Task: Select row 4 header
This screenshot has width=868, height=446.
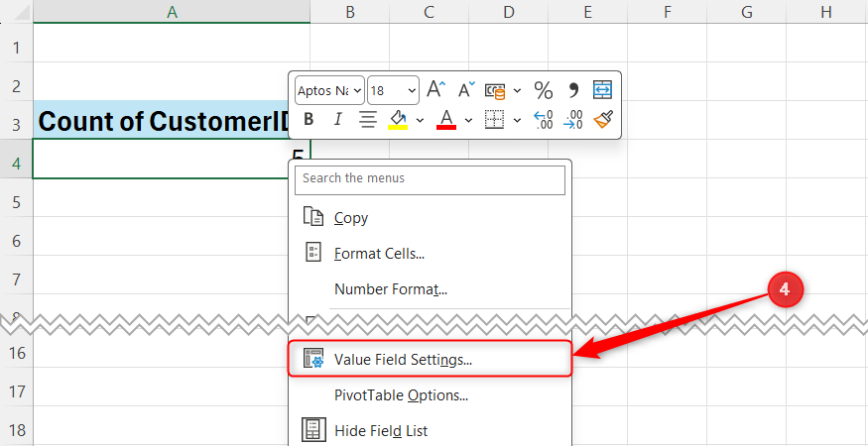Action: (x=17, y=164)
